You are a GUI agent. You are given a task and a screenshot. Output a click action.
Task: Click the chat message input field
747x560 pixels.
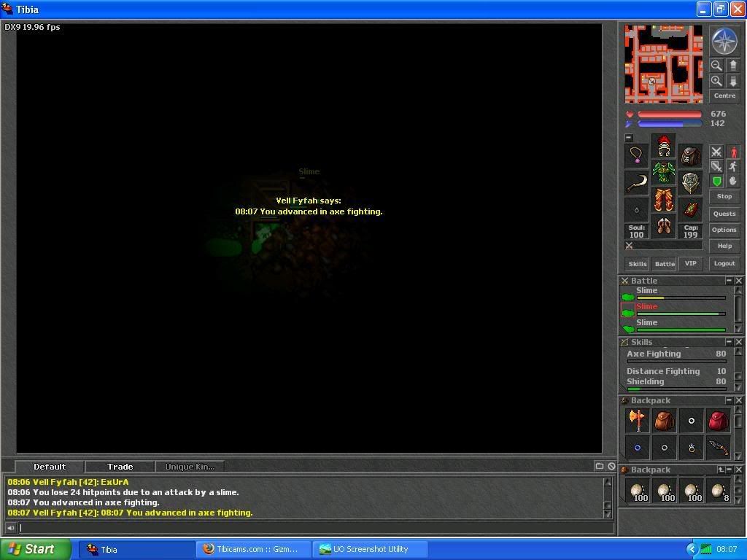pos(316,528)
